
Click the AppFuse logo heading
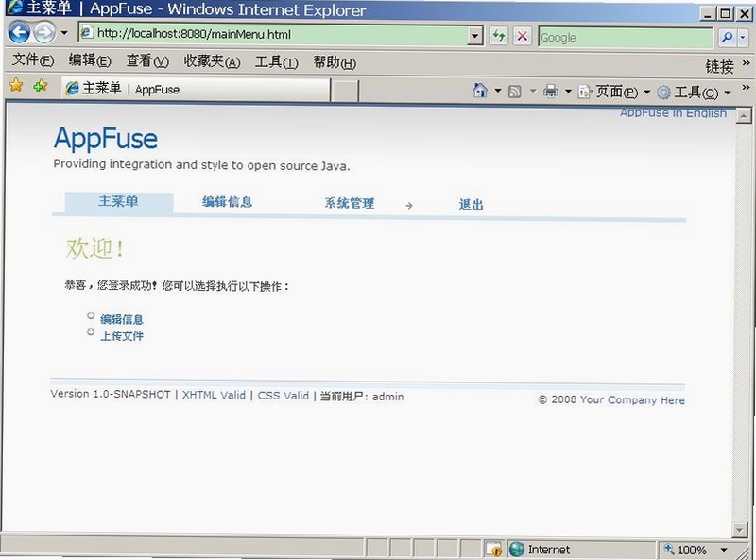pyautogui.click(x=106, y=138)
